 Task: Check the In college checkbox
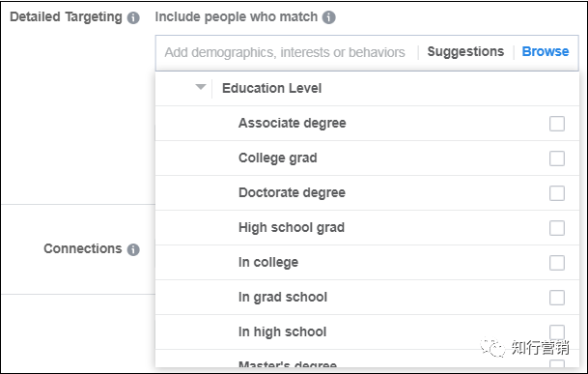pos(557,263)
